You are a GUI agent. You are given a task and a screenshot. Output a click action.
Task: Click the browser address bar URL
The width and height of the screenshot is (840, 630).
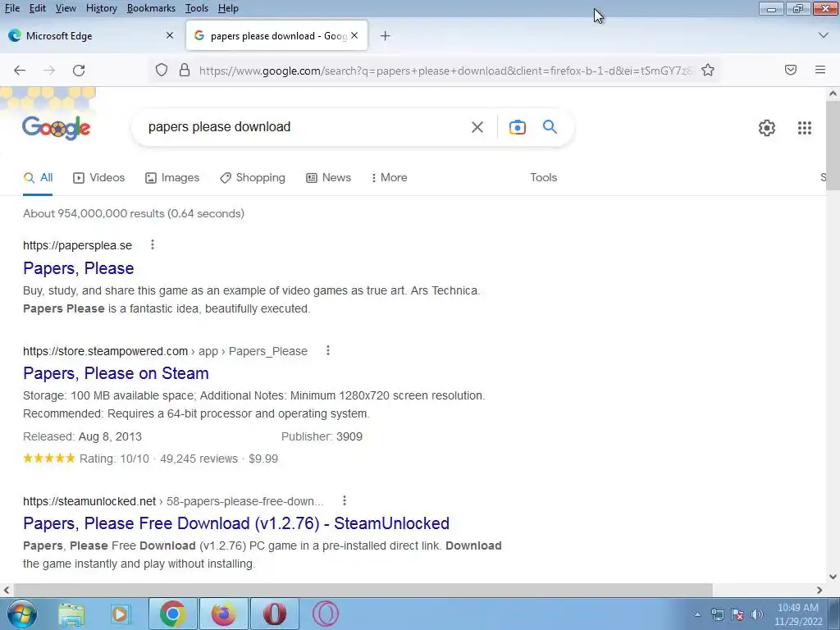point(445,71)
